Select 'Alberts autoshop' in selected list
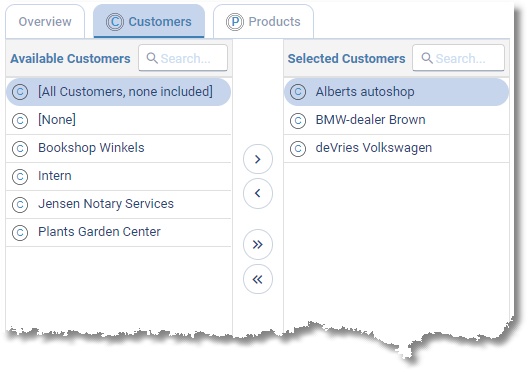Image resolution: width=528 pixels, height=373 pixels. (x=396, y=92)
